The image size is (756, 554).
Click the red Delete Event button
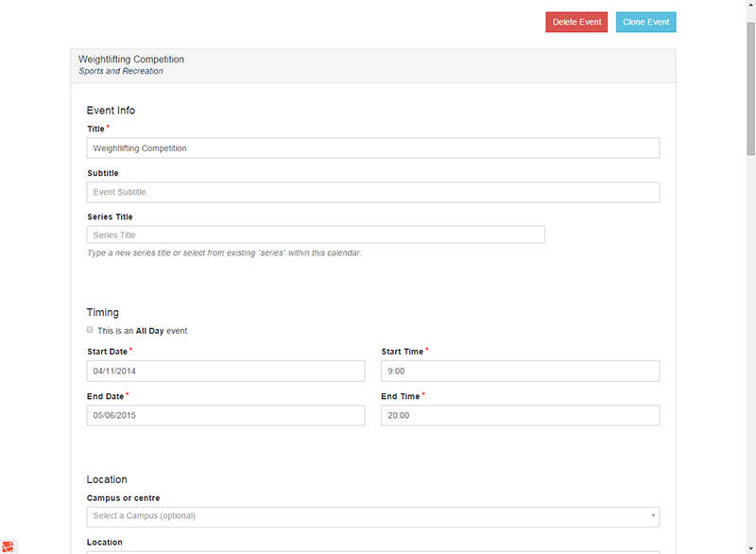coord(576,22)
